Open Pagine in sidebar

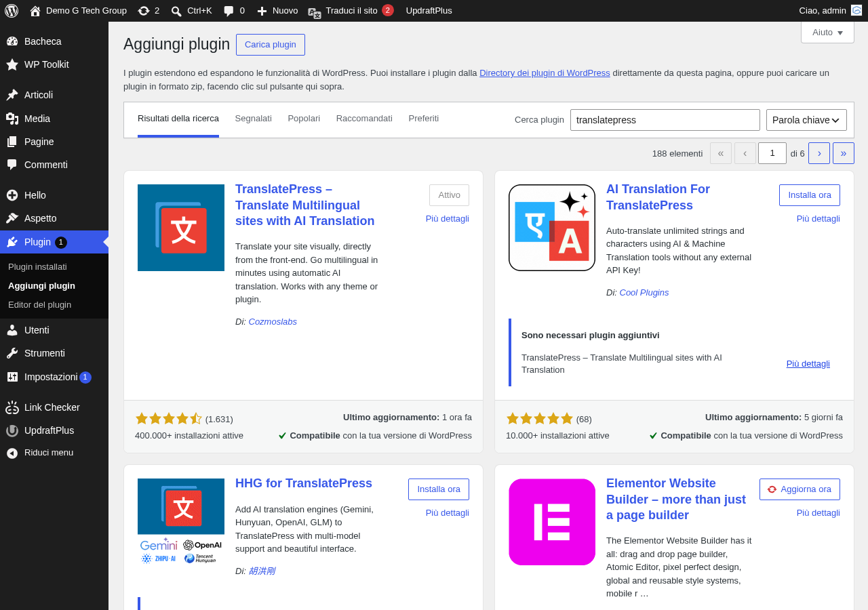coord(54,142)
